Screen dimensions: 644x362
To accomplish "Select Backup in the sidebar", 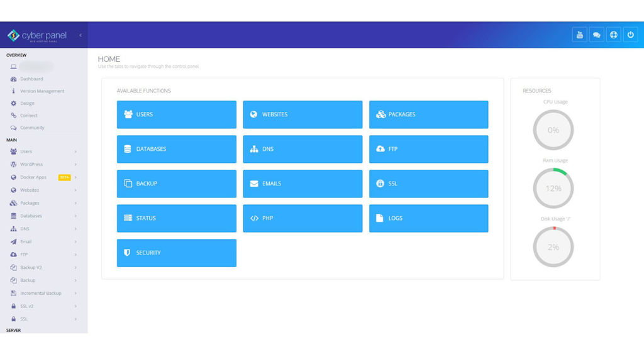I will (x=28, y=280).
